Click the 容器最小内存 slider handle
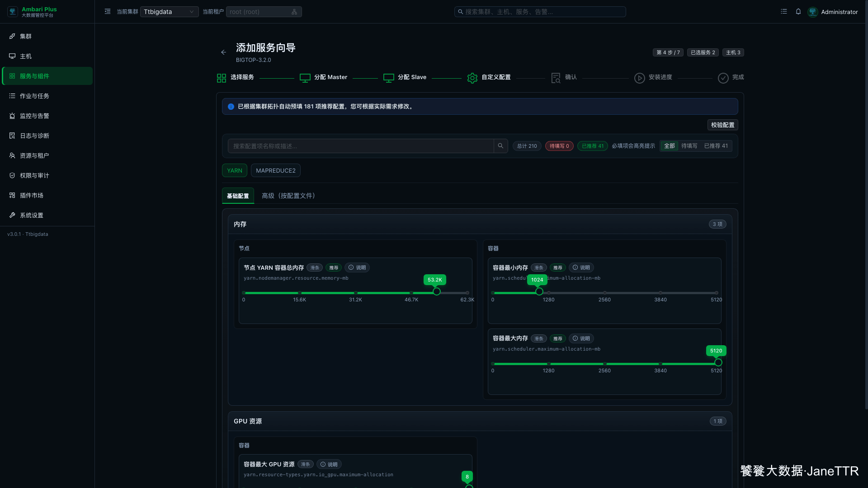The width and height of the screenshot is (868, 488). click(539, 291)
